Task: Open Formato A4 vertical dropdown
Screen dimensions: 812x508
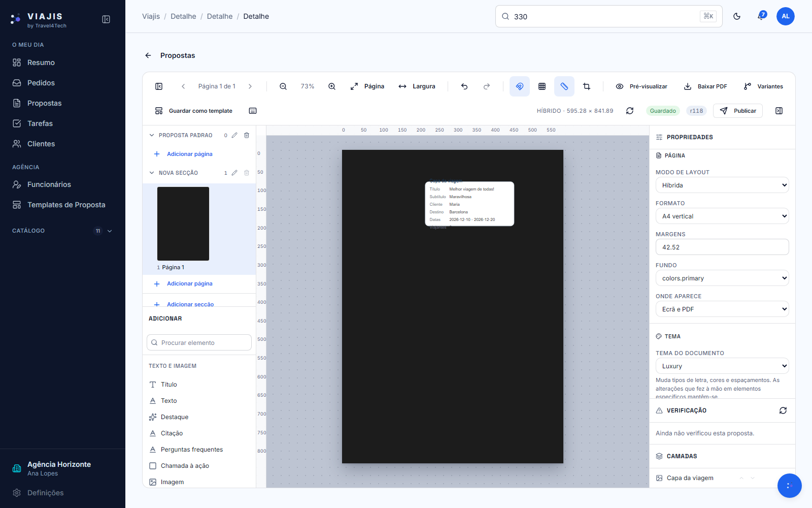Action: [722, 216]
